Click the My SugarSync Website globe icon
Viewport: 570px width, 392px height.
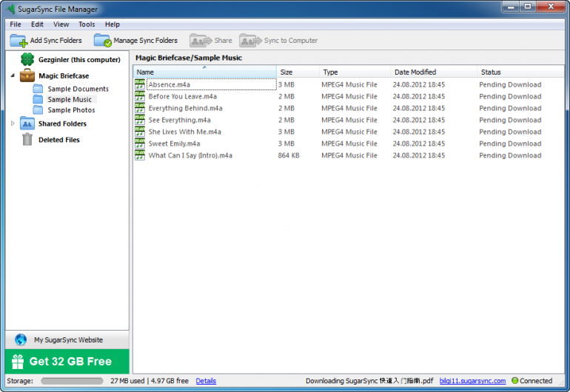pos(21,340)
